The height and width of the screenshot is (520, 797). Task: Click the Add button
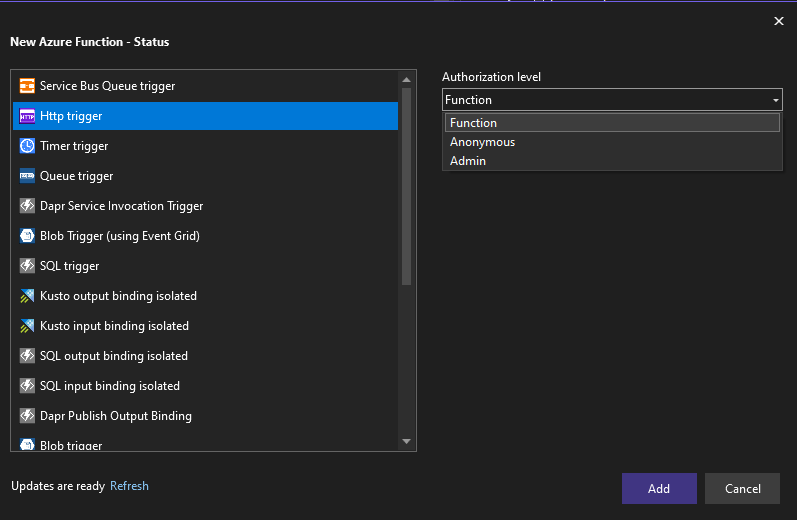659,488
